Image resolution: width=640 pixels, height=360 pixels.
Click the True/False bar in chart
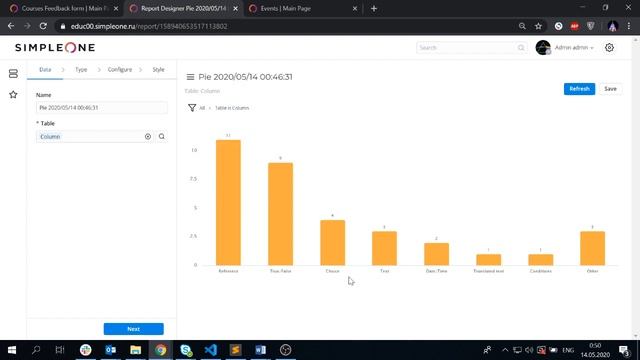280,214
